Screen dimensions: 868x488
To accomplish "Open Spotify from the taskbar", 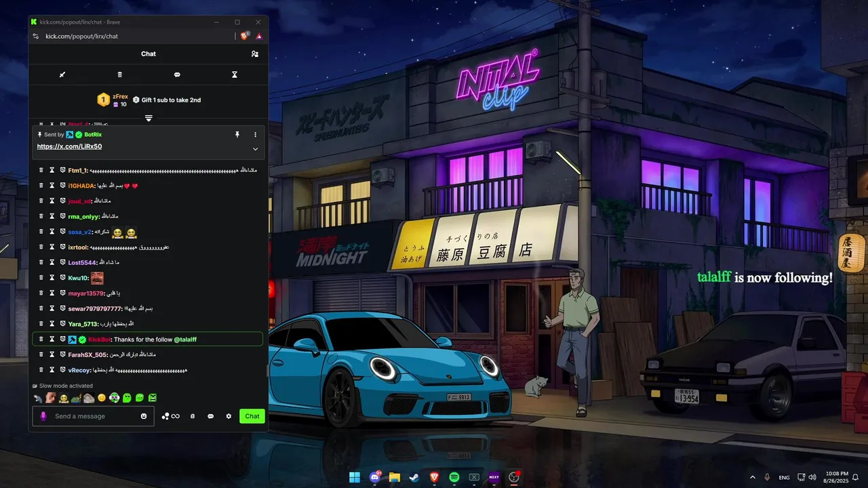I will coord(454,477).
